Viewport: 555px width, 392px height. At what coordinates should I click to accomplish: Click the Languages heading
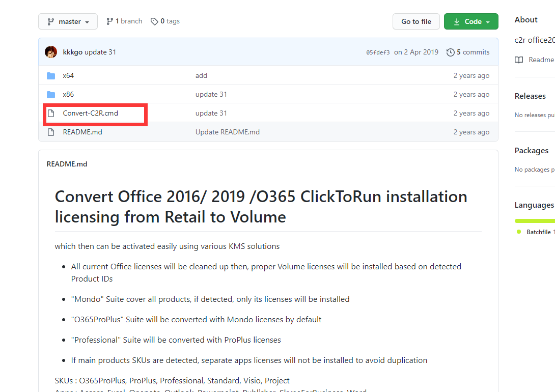[x=534, y=205]
